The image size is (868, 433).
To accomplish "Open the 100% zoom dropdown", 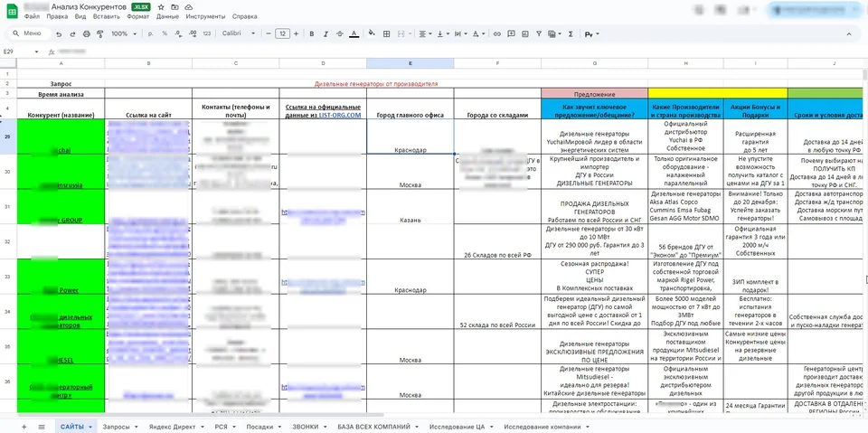I will click(x=124, y=33).
